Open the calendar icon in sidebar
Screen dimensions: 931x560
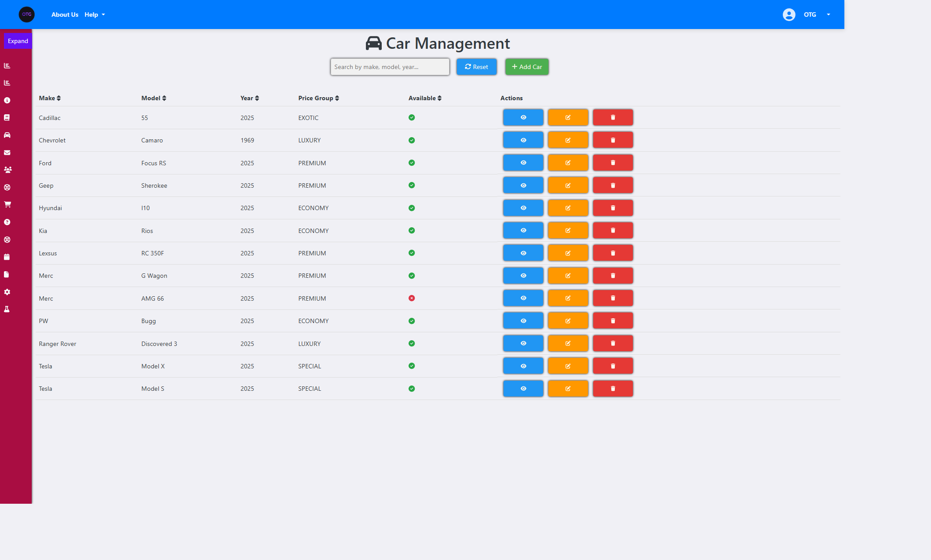tap(7, 257)
